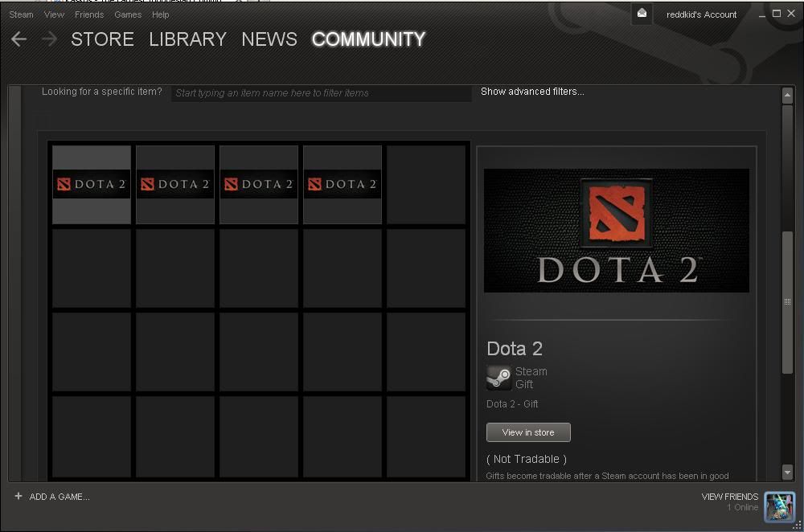Select the third Dota 2 inventory item

click(259, 185)
